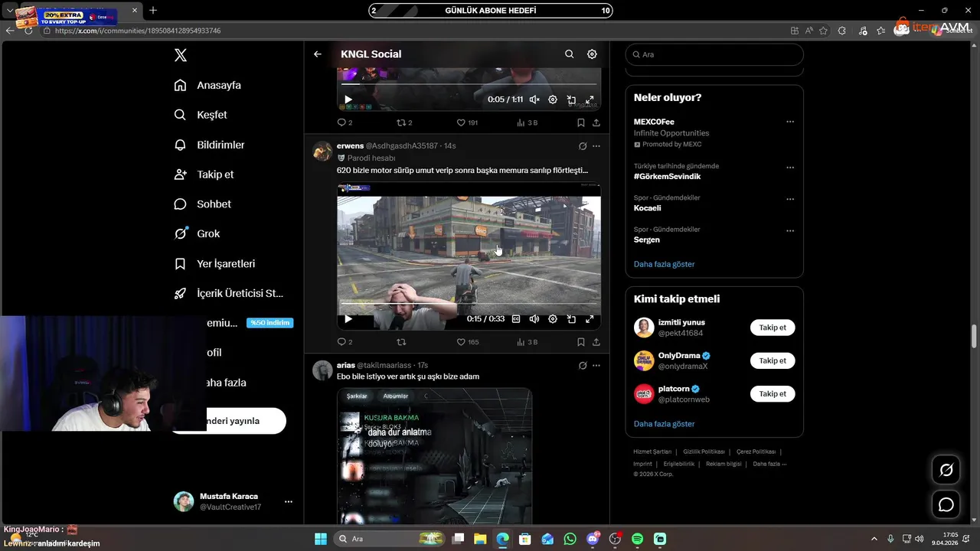This screenshot has width=980, height=551.
Task: Open Sohbet messages
Action: point(202,204)
